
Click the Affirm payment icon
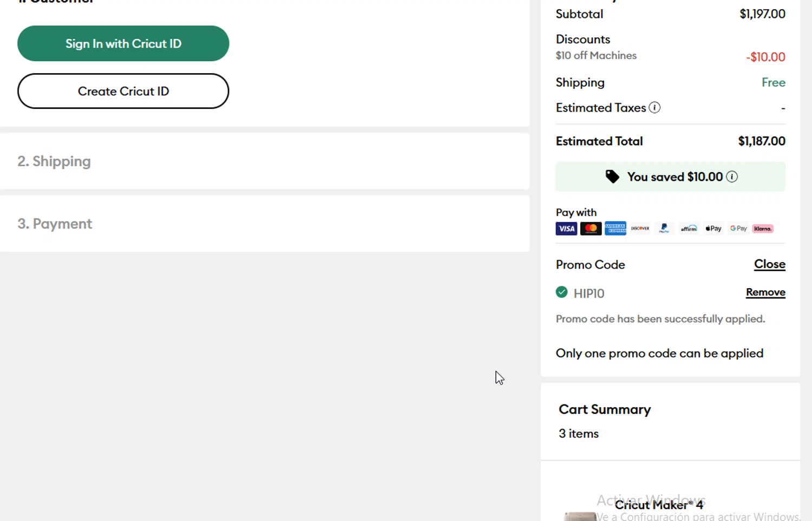[x=689, y=229]
